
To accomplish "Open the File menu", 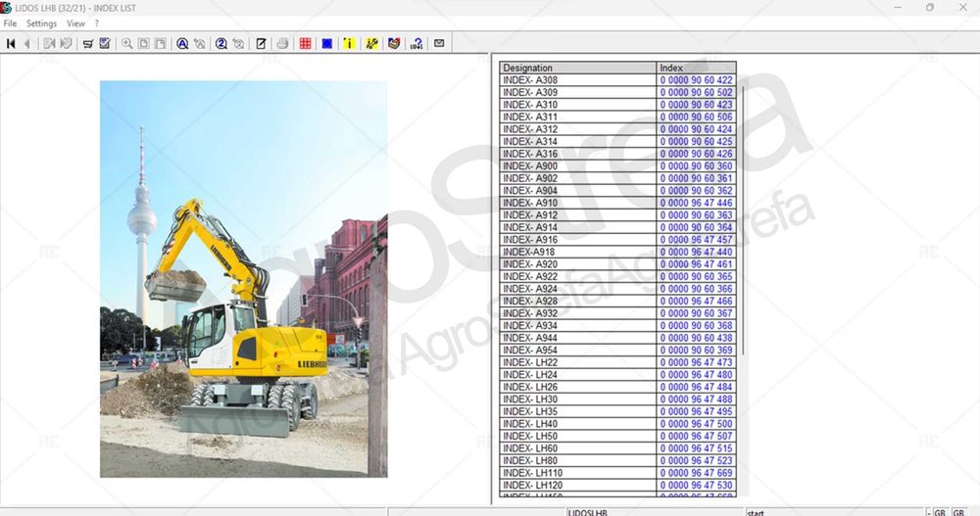I will [10, 23].
